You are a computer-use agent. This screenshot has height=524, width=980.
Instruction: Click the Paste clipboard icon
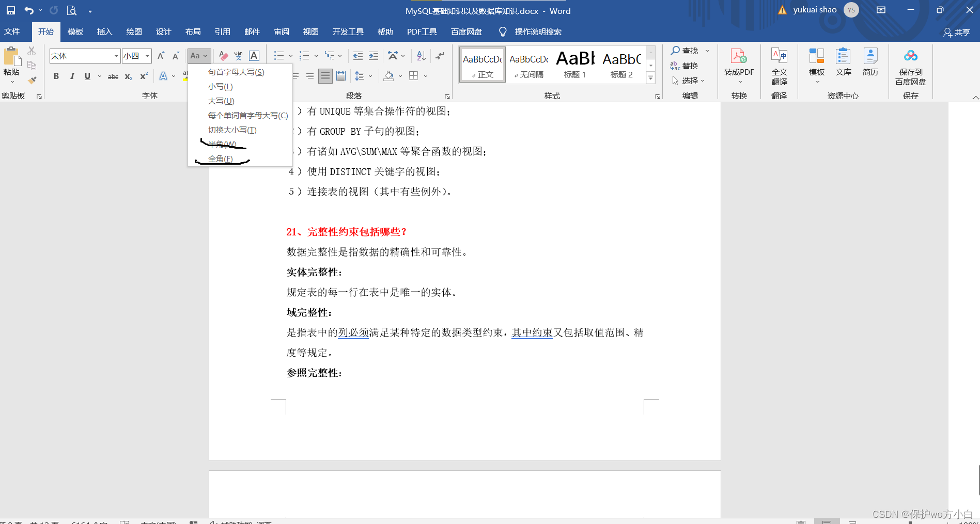pos(11,56)
